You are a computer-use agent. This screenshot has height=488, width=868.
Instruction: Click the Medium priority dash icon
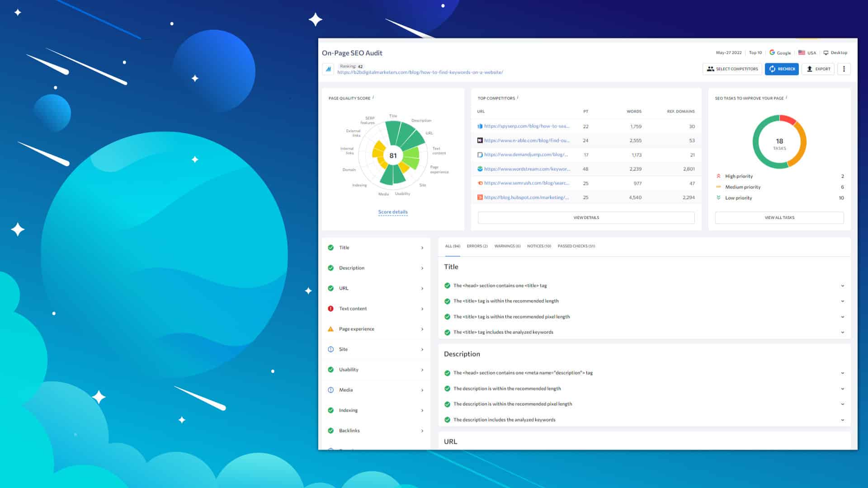click(x=718, y=187)
